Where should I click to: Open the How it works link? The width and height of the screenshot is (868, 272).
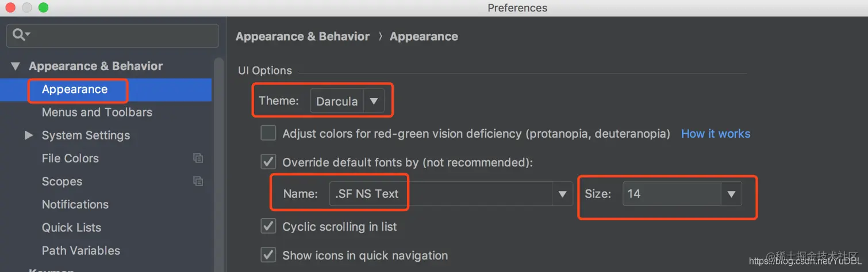coord(716,134)
